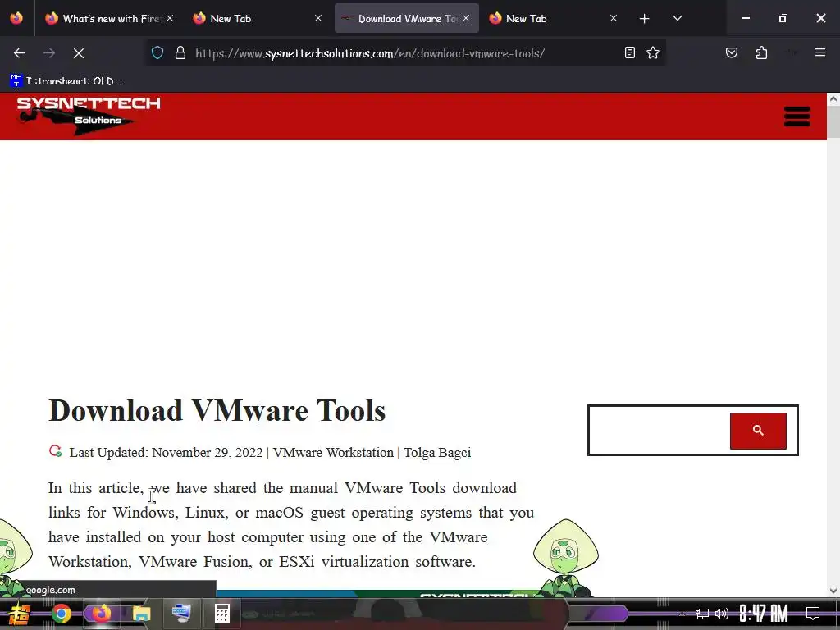The width and height of the screenshot is (840, 630).
Task: Click page scrollbar down arrow
Action: click(833, 591)
